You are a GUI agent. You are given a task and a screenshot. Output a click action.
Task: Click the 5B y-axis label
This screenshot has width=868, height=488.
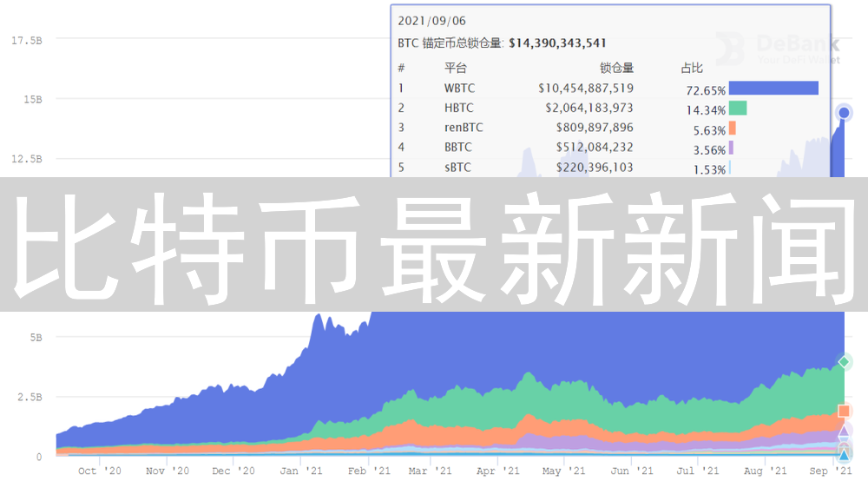tap(36, 337)
